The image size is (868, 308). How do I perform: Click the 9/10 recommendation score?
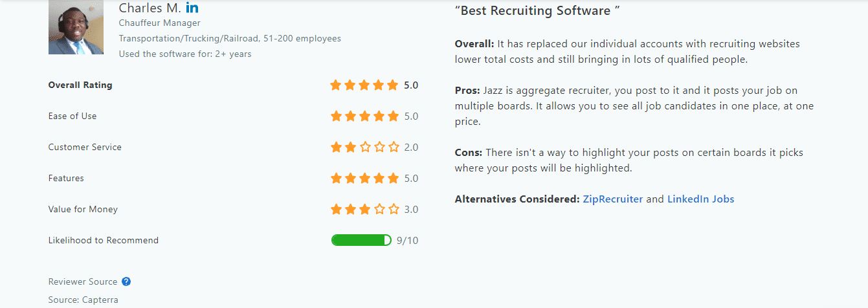coord(407,241)
